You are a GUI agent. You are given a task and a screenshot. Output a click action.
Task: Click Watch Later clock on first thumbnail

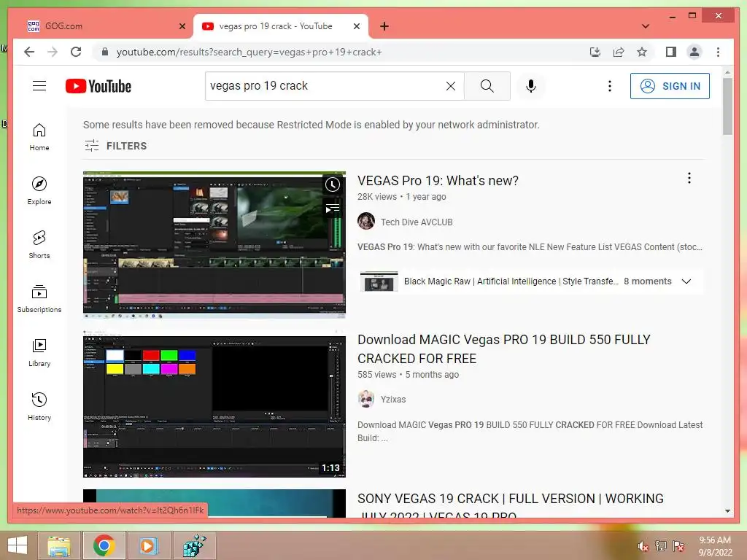pos(333,184)
